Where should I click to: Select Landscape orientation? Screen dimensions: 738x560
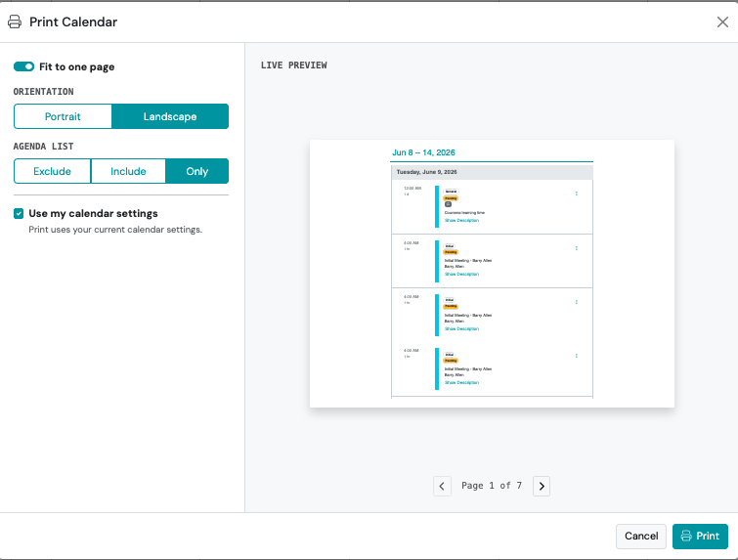coord(170,116)
